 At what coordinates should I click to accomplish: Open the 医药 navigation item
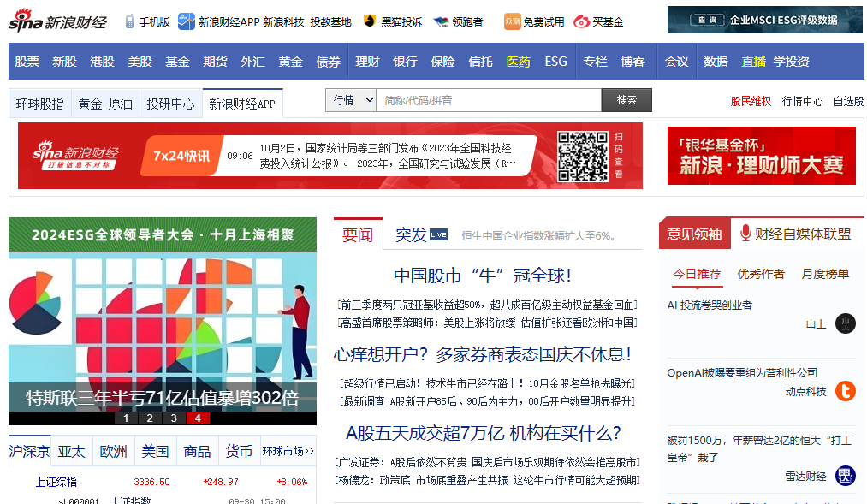point(518,62)
